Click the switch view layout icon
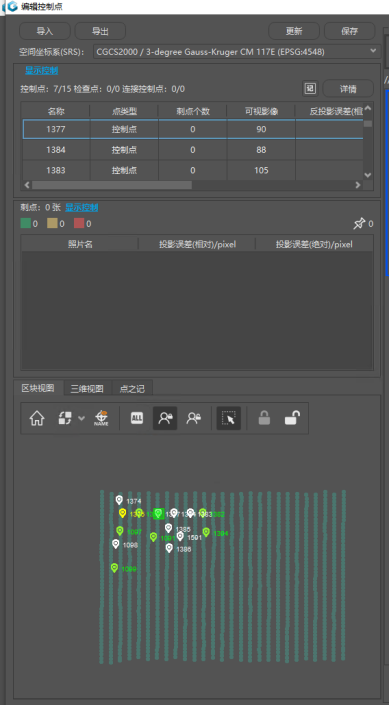 (x=66, y=419)
